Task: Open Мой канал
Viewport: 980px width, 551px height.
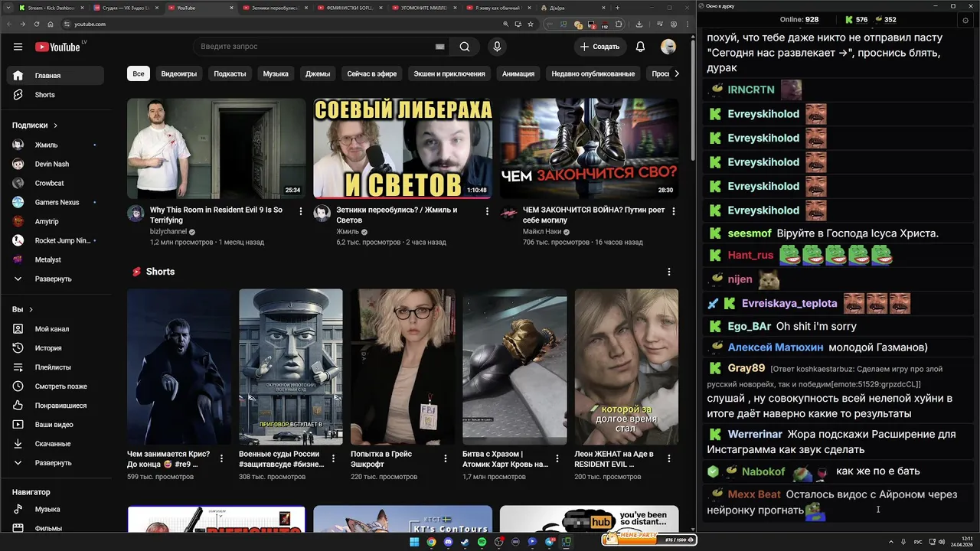Action: [55, 329]
